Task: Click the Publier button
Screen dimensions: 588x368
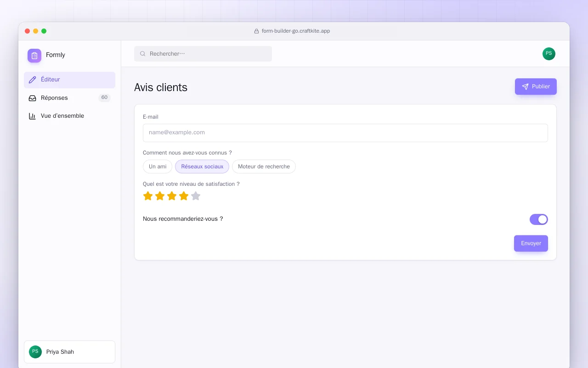Action: pyautogui.click(x=536, y=86)
